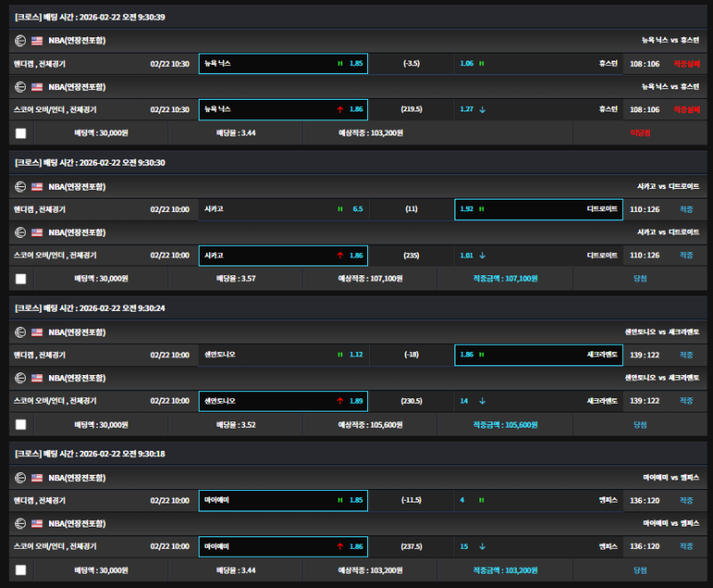Click the red 미당첨 status of first bet

coord(640,133)
